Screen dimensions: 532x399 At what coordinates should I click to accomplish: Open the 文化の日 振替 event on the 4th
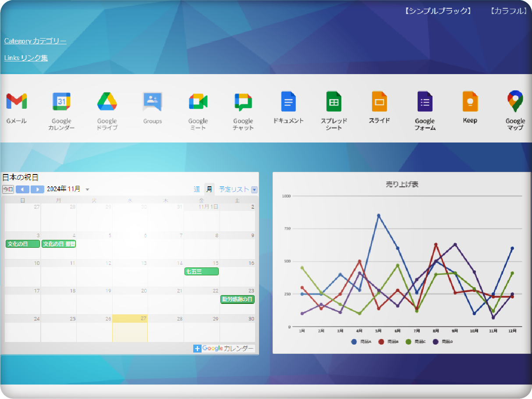[x=59, y=244]
